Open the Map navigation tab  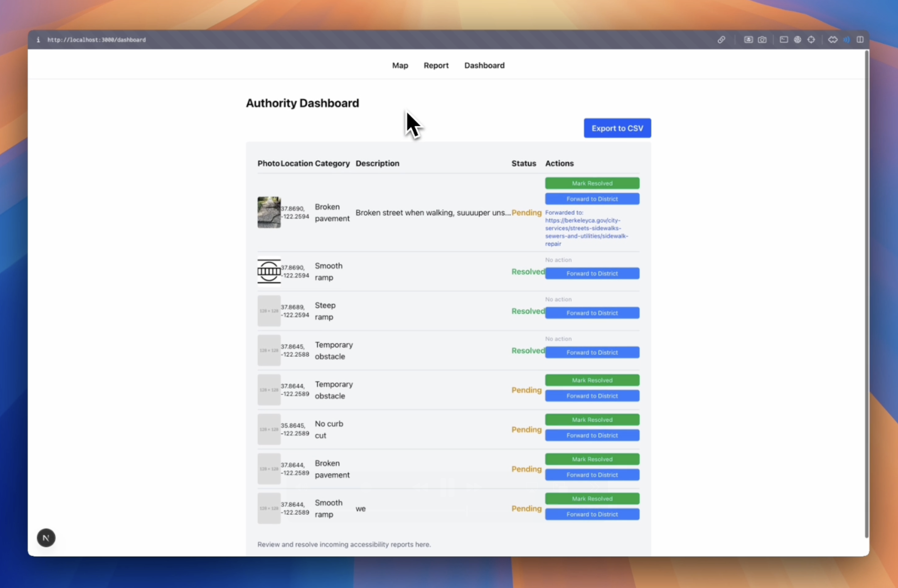[400, 65]
